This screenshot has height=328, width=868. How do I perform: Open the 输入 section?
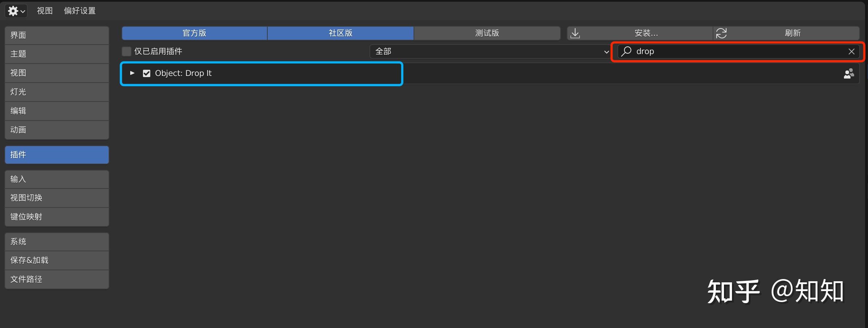[x=57, y=179]
